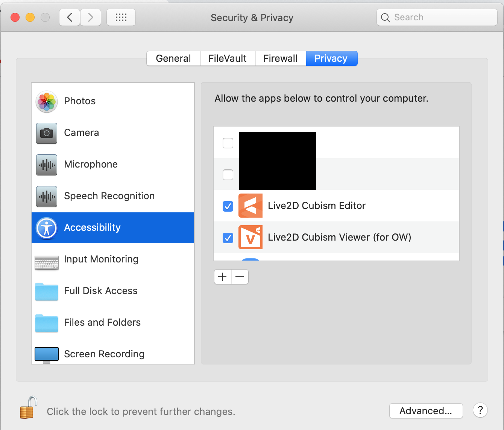The height and width of the screenshot is (430, 504).
Task: Minimize window with yellow button
Action: pyautogui.click(x=30, y=17)
